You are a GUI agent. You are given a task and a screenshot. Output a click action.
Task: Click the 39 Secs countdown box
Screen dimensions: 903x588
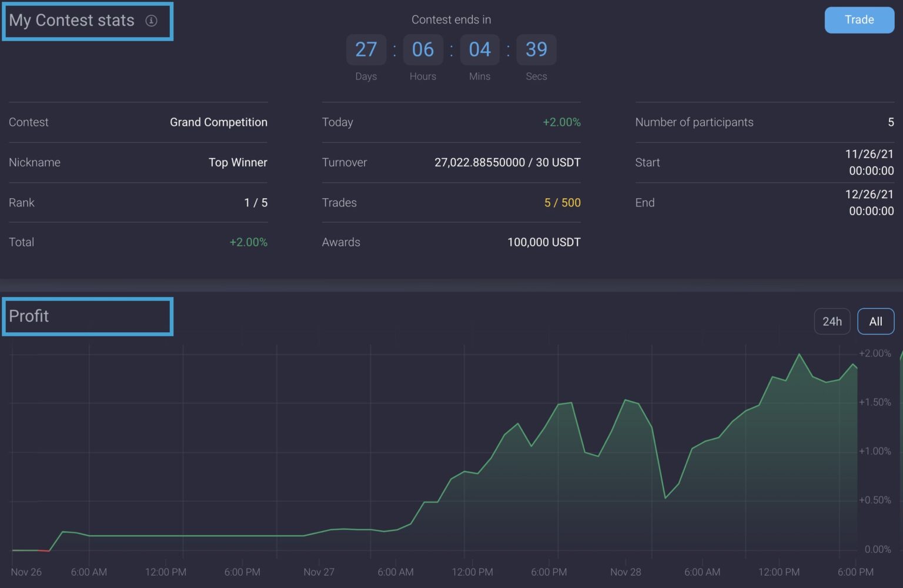point(536,49)
